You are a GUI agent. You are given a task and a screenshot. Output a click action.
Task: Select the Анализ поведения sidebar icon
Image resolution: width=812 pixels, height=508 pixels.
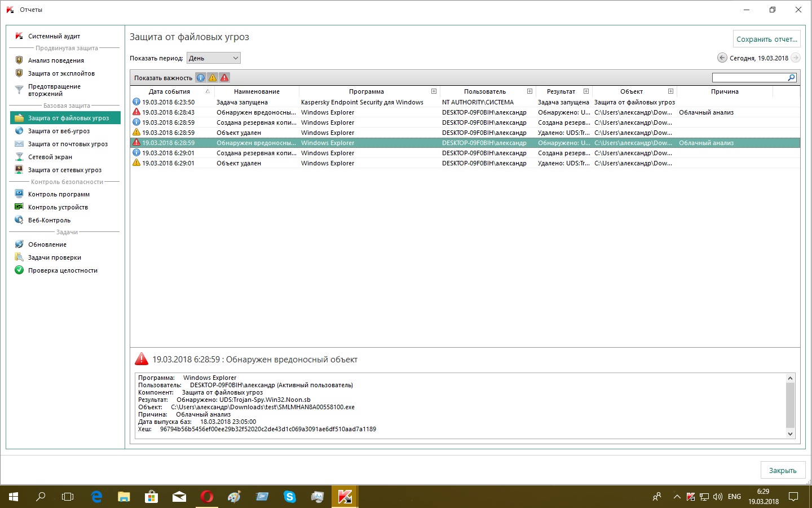19,60
